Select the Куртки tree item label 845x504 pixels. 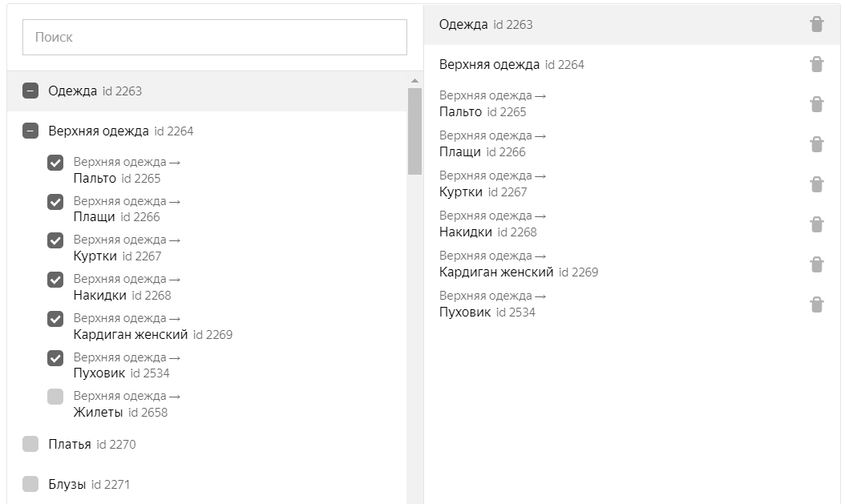pos(96,256)
